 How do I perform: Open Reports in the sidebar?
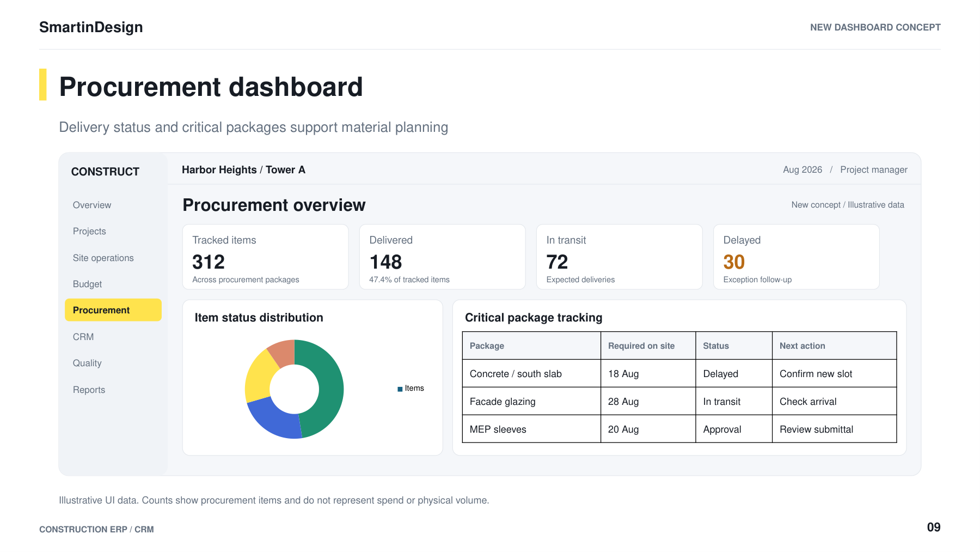[89, 390]
